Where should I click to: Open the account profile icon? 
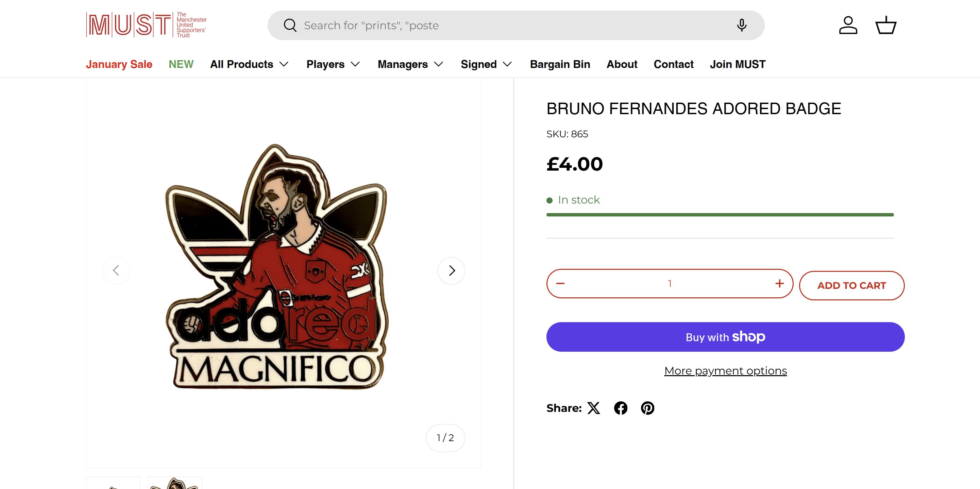tap(848, 25)
